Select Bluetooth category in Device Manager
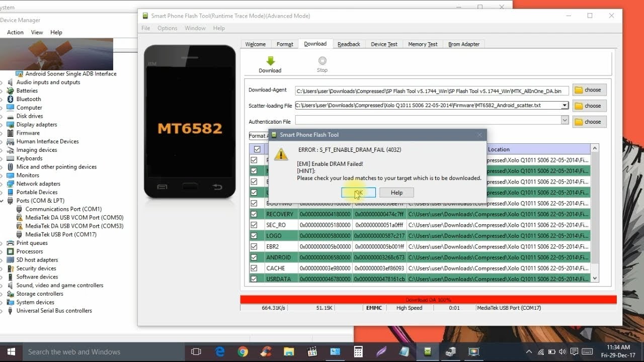The image size is (644, 362). pos(29,99)
